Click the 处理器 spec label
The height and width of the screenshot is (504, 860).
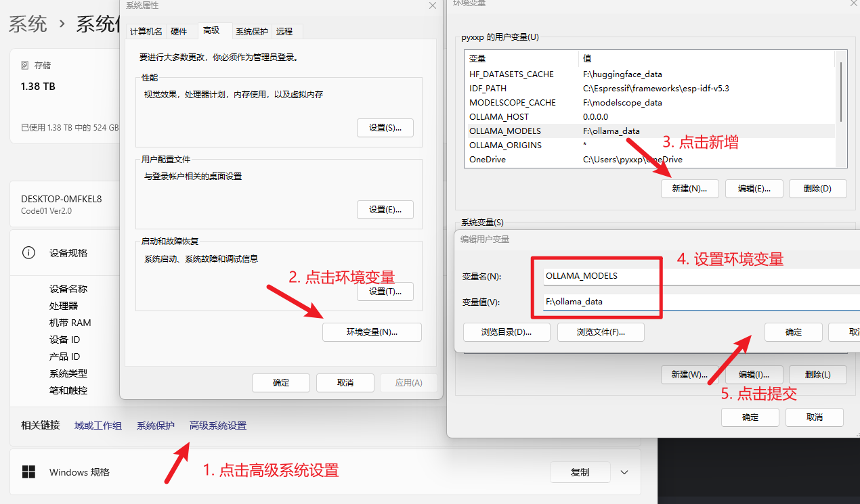pyautogui.click(x=64, y=306)
